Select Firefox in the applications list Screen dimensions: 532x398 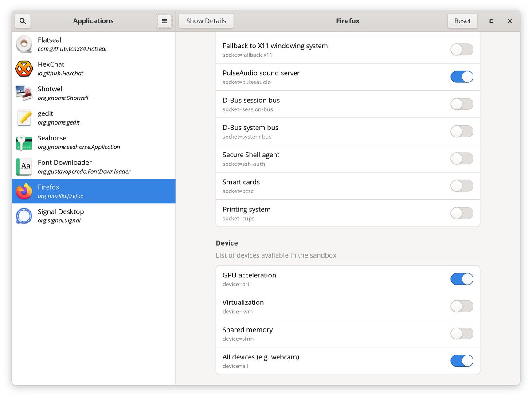tap(94, 191)
